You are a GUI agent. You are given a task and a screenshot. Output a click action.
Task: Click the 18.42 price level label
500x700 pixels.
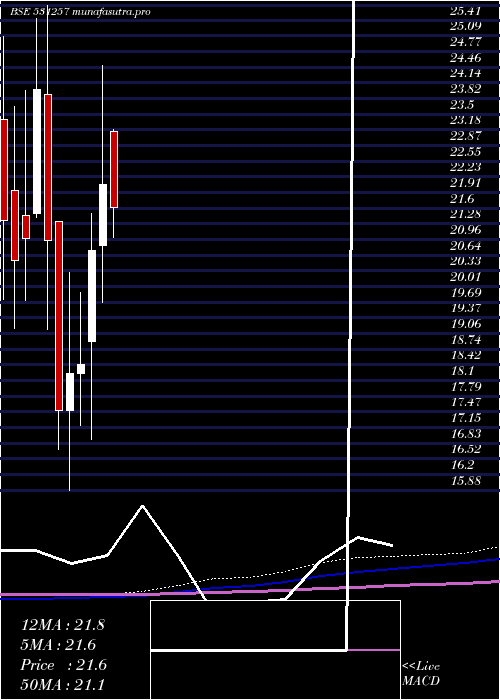coord(465,355)
